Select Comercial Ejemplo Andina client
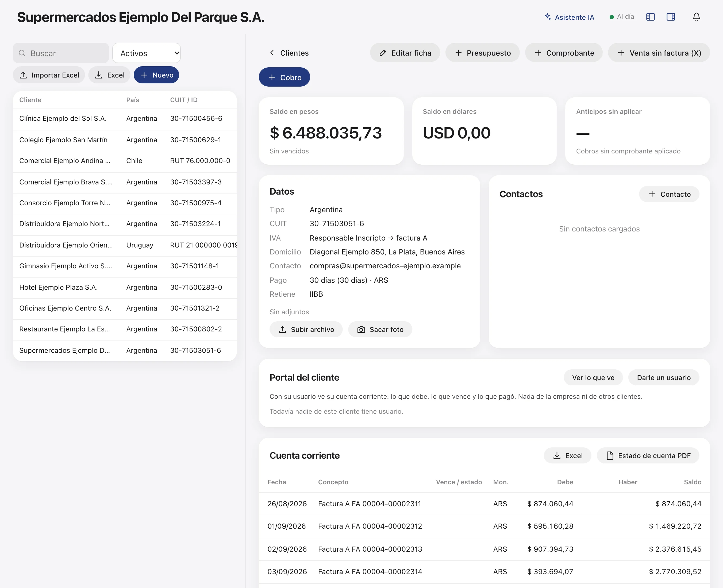 125,161
